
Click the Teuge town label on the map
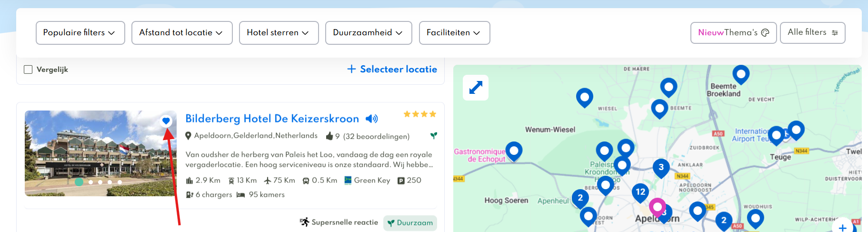780,157
